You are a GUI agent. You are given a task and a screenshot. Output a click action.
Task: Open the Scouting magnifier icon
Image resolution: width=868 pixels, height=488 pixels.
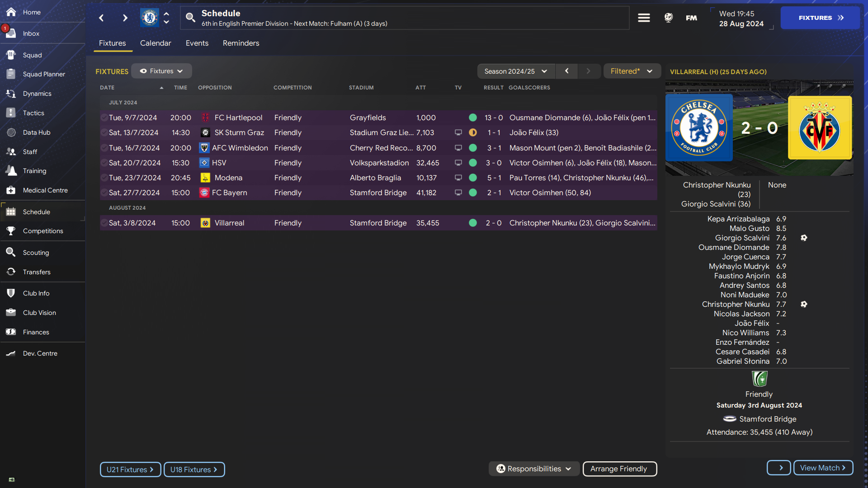pos(11,252)
